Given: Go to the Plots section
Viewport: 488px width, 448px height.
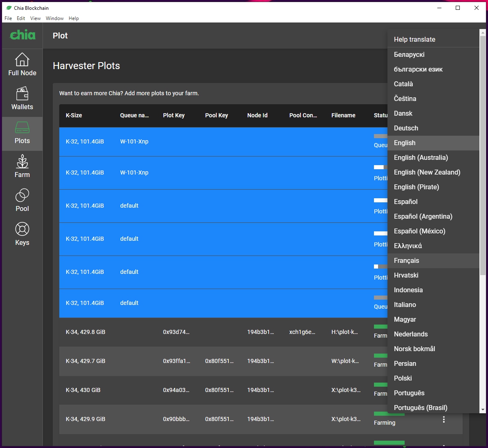Looking at the screenshot, I should point(22,134).
